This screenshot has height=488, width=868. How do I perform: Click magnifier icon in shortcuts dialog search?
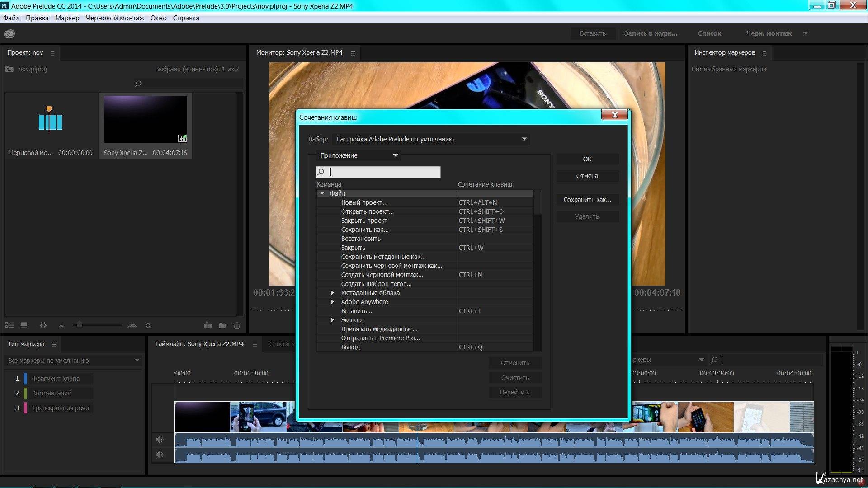click(x=321, y=172)
